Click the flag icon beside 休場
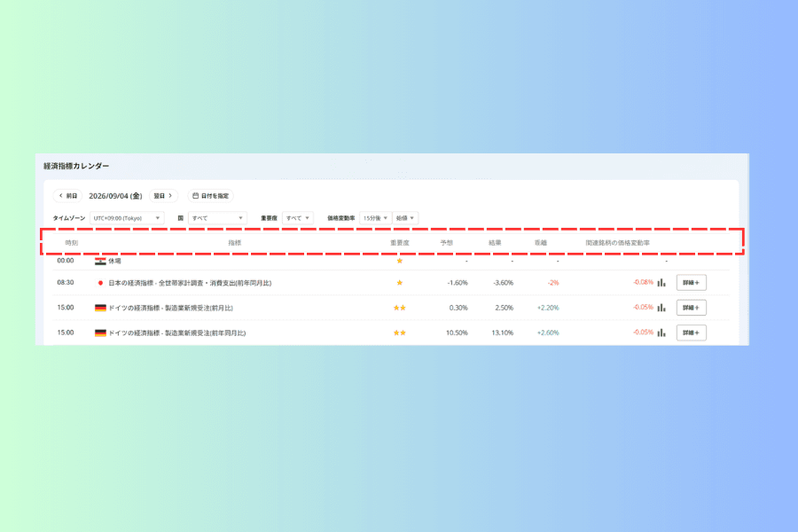Viewport: 798px width, 532px height. point(100,262)
